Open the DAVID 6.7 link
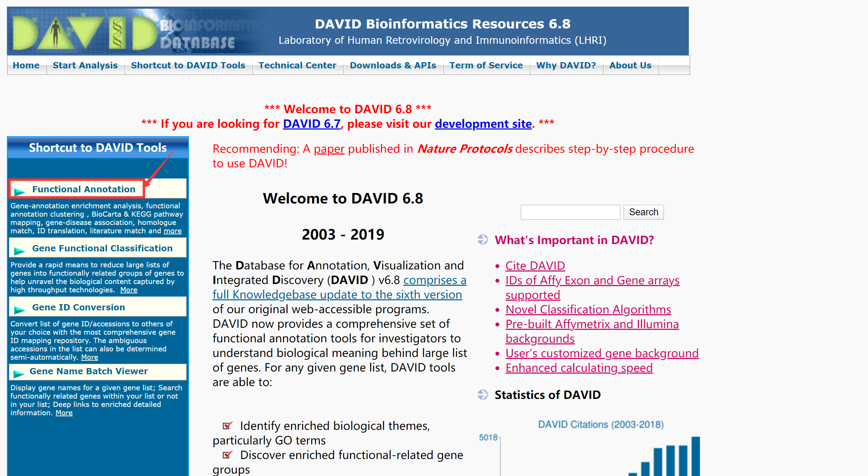Image resolution: width=868 pixels, height=476 pixels. pyautogui.click(x=311, y=124)
